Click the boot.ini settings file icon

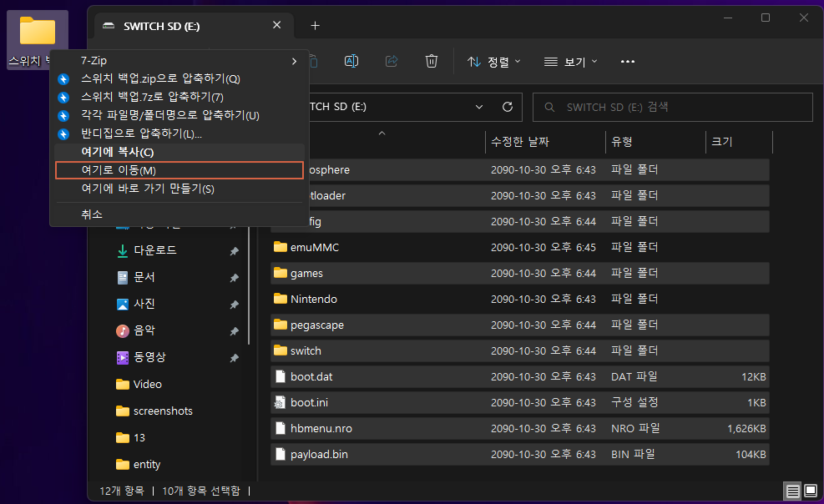click(281, 403)
